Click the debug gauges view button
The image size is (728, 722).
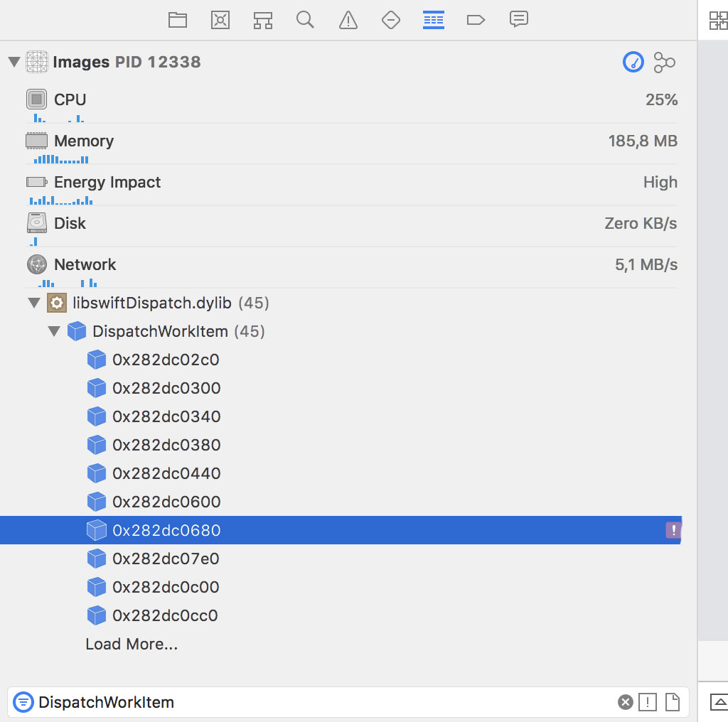[633, 63]
